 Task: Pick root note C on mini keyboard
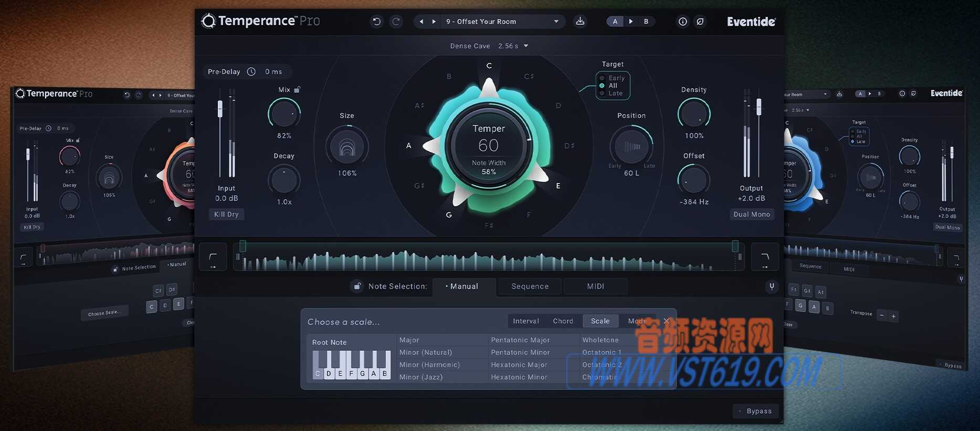click(318, 373)
